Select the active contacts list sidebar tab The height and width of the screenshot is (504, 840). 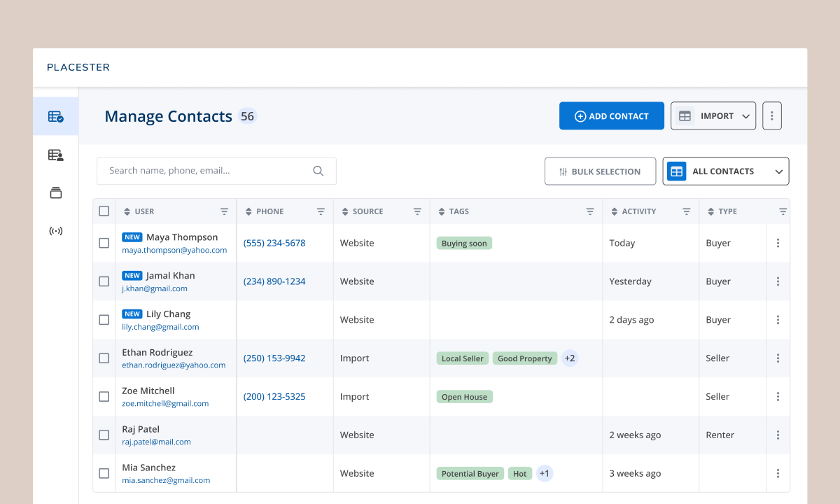(x=56, y=116)
